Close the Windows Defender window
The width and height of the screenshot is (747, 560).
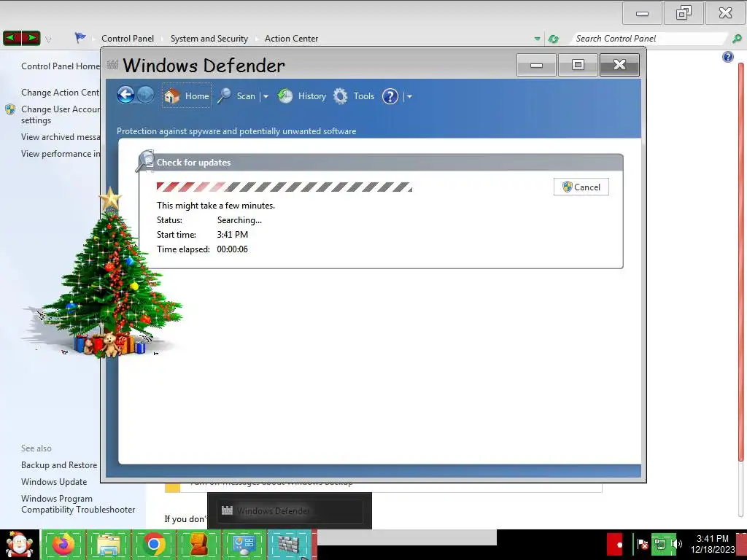(x=620, y=65)
